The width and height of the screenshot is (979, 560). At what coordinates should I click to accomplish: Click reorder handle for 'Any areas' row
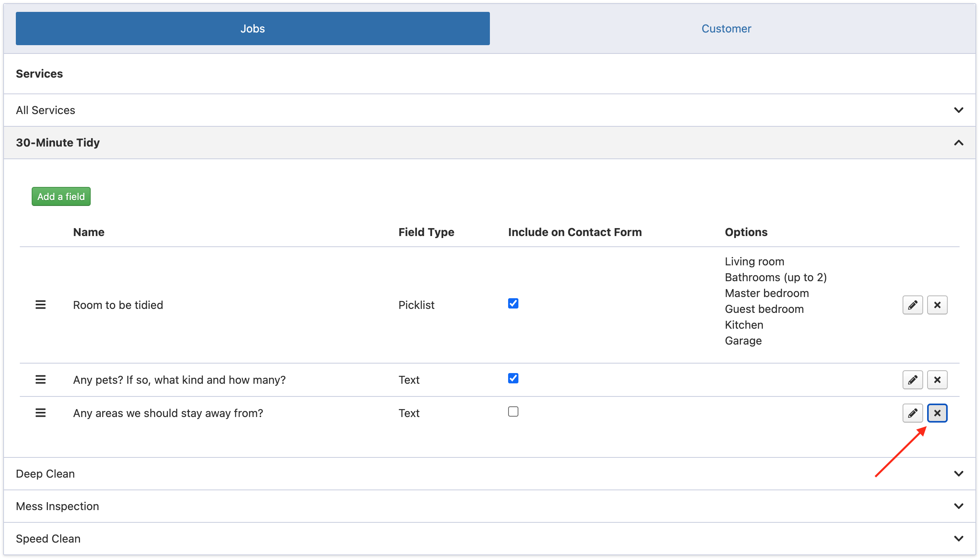(40, 413)
